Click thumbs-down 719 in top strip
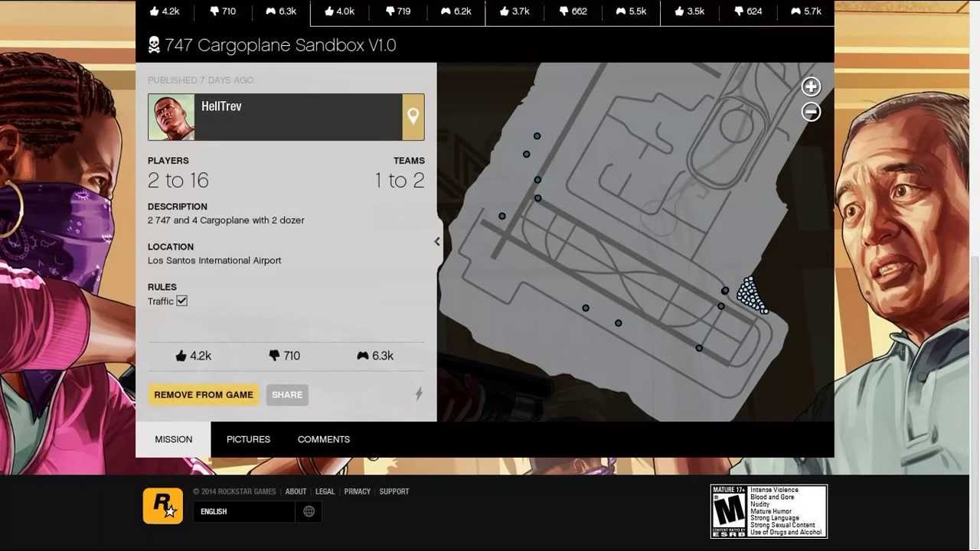The width and height of the screenshot is (980, 551). tap(398, 11)
